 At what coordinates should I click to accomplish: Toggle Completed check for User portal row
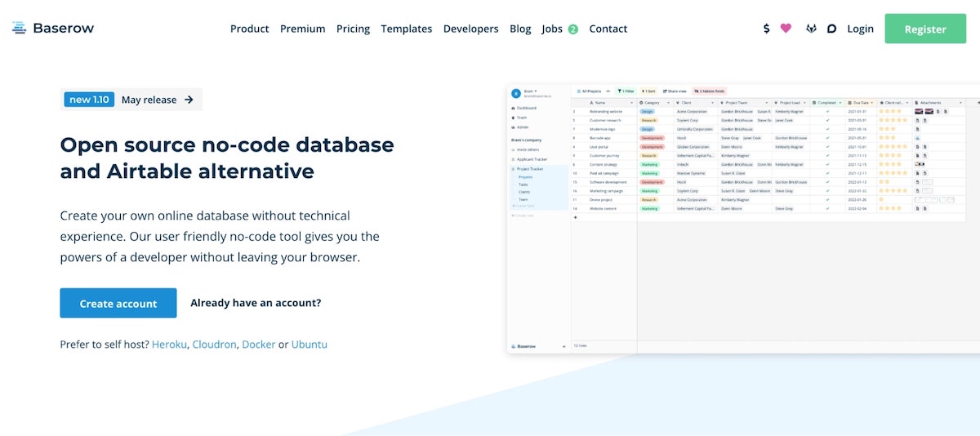[827, 147]
